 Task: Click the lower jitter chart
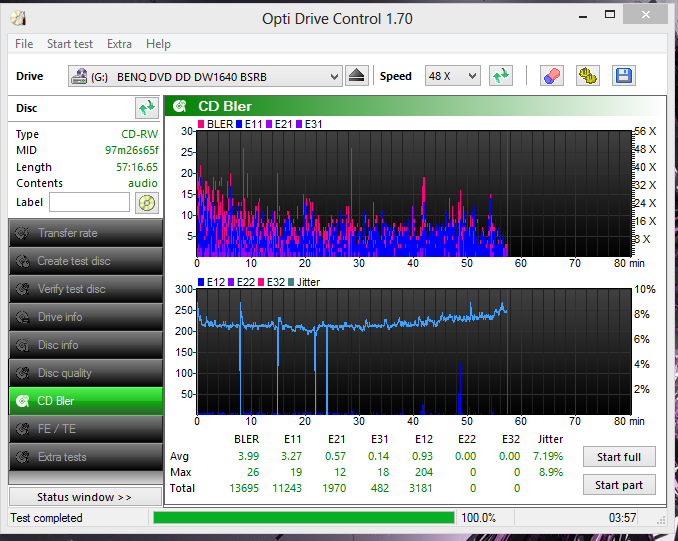tap(414, 352)
